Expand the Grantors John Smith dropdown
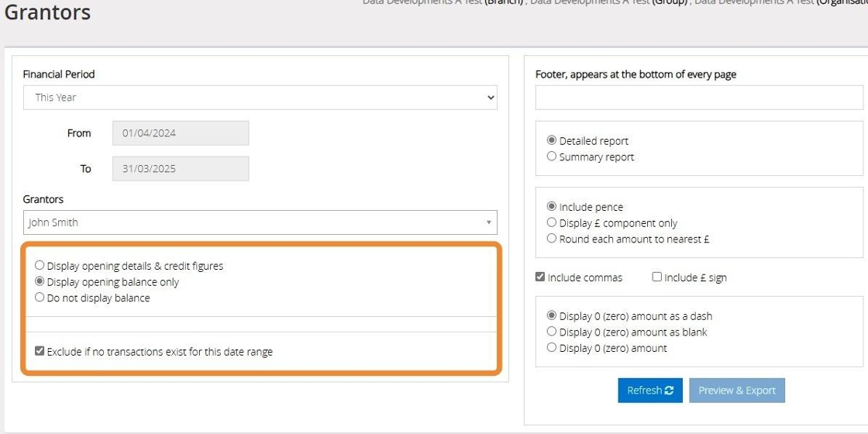 coord(260,222)
